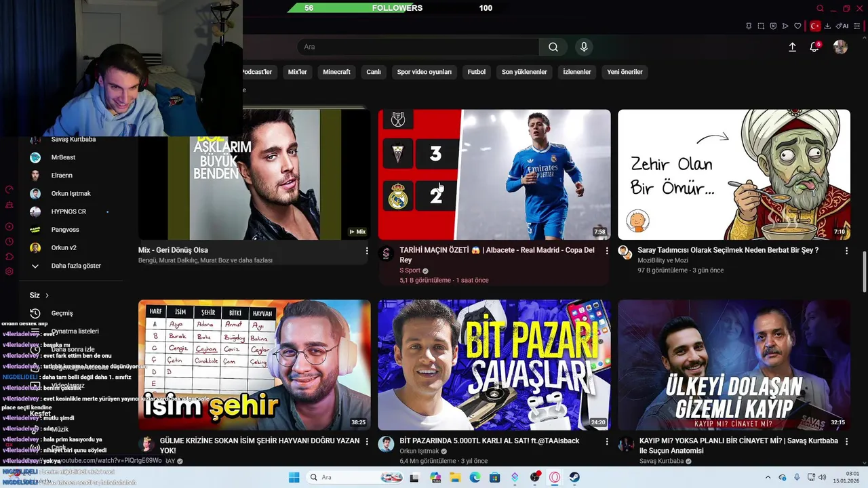The height and width of the screenshot is (488, 868).
Task: Open more options for Kayıp mı cinayet video
Action: click(846, 441)
